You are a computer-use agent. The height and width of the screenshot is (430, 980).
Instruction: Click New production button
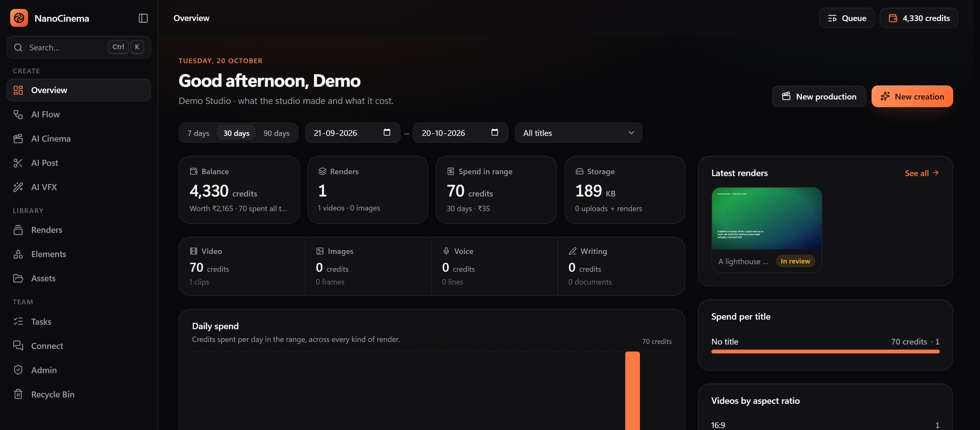[x=819, y=96]
